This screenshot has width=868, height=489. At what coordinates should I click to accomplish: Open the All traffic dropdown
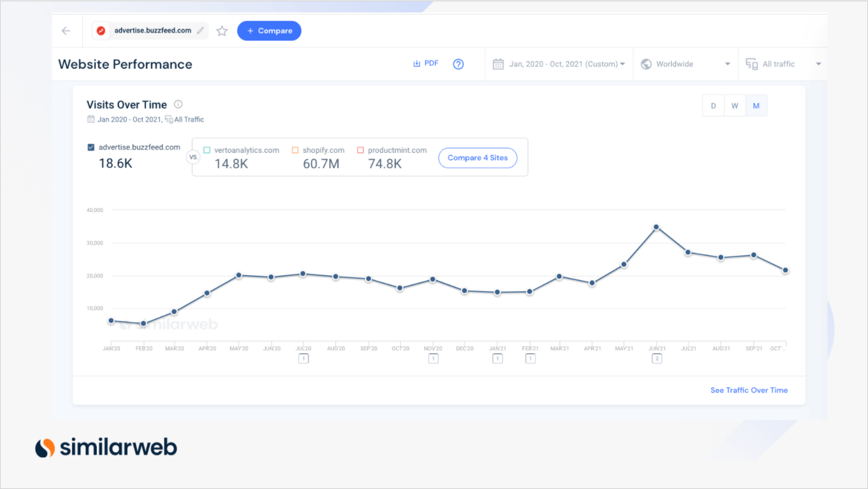(x=783, y=64)
